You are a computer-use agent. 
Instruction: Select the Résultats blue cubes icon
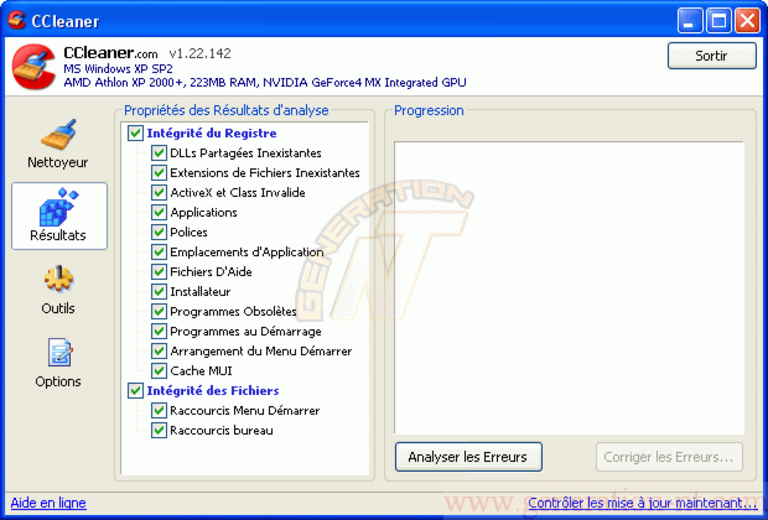(58, 207)
